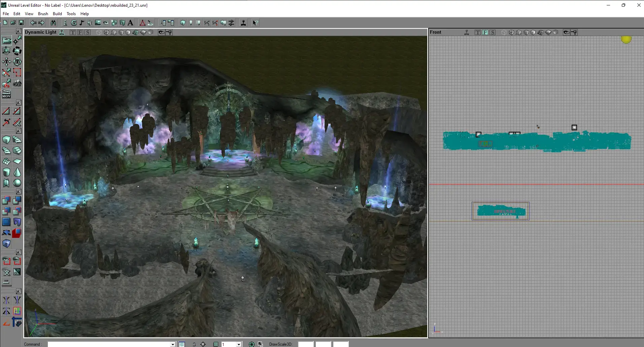Screen dimensions: 644x347
Task: Collapse the mirror and align group
Action: point(19,291)
